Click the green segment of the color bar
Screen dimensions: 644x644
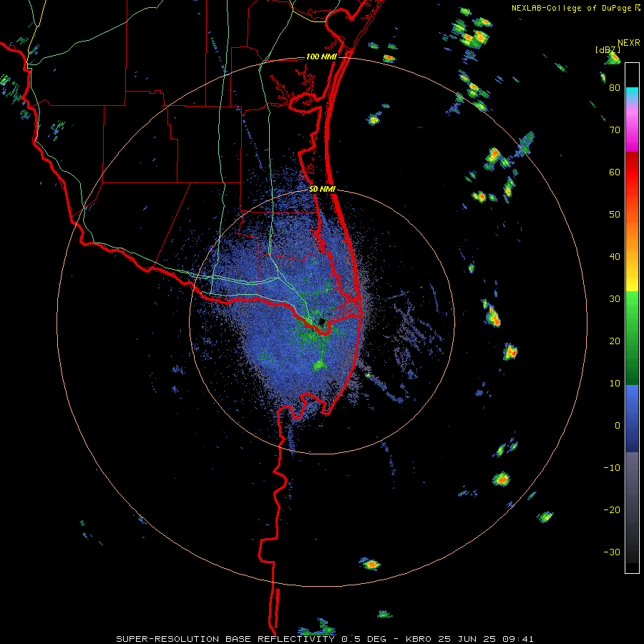click(x=632, y=338)
